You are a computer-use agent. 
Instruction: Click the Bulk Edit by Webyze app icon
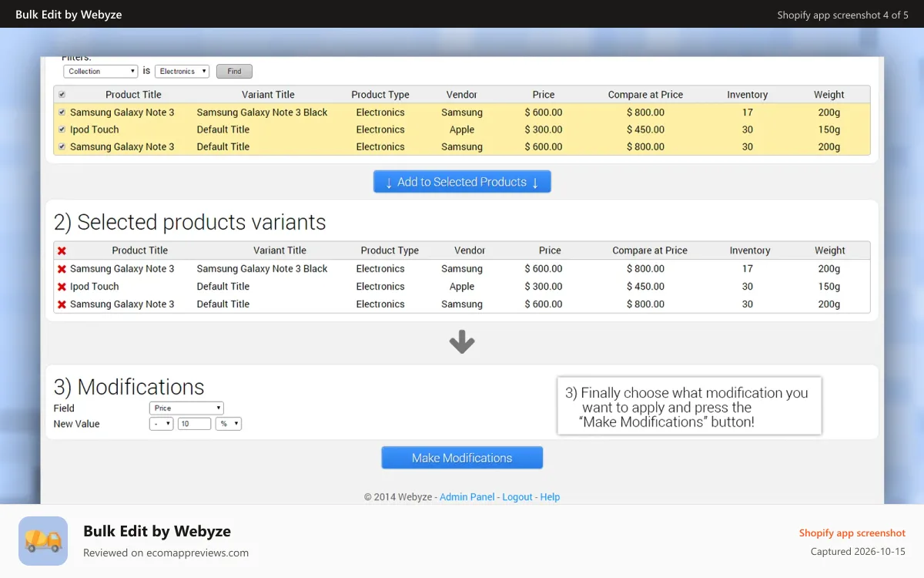pyautogui.click(x=43, y=541)
